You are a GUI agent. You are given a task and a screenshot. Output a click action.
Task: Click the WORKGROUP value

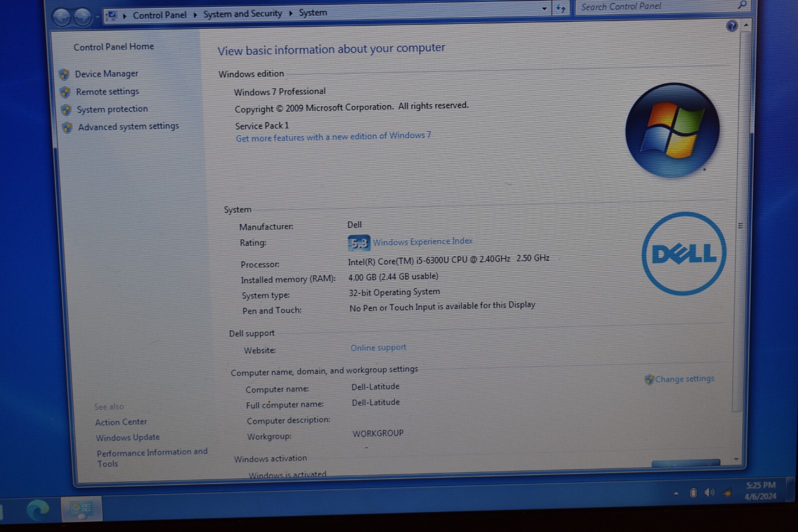tap(378, 434)
